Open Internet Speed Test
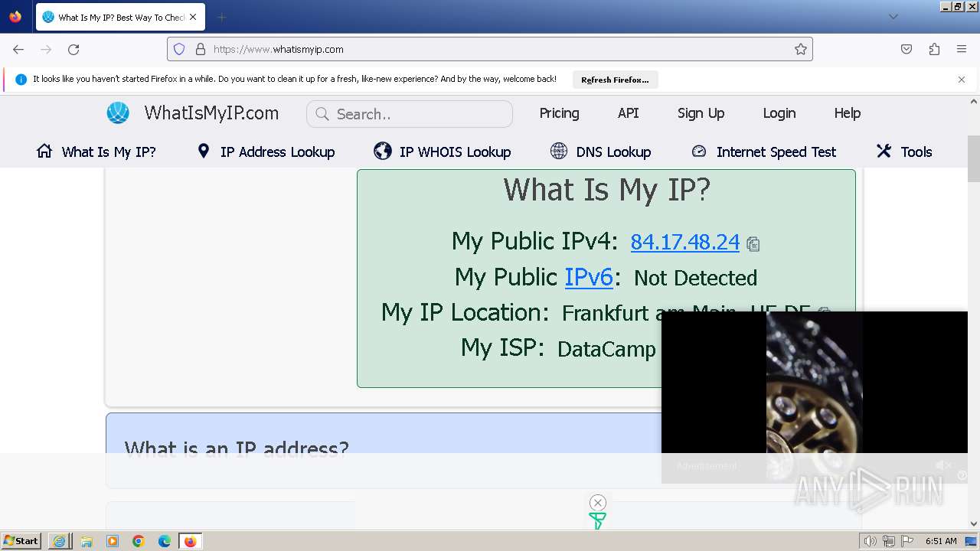This screenshot has height=551, width=980. 763,152
